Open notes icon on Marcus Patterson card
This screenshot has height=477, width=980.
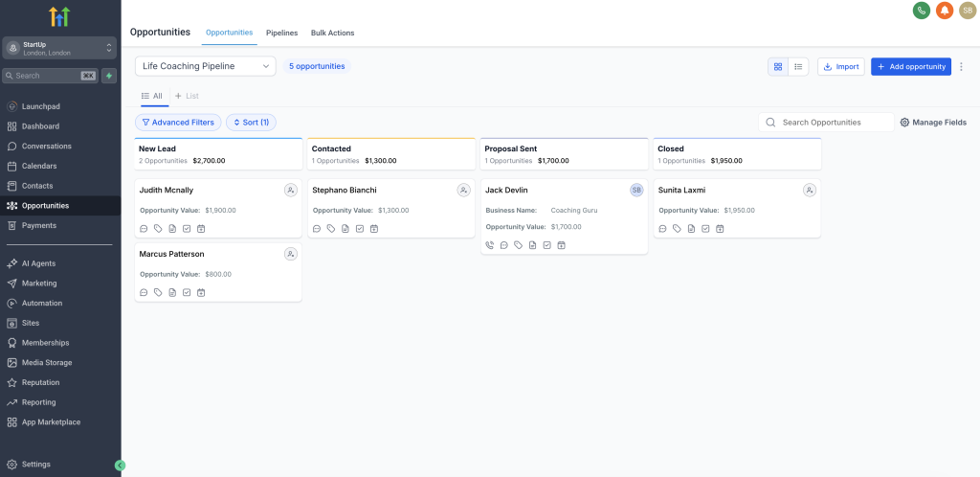coord(172,292)
